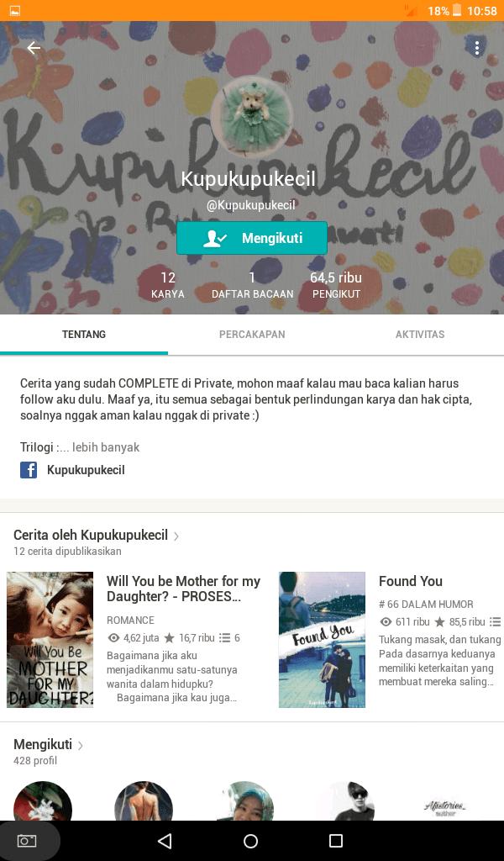Tap the Android back triangle button
The height and width of the screenshot is (861, 504).
point(165,841)
